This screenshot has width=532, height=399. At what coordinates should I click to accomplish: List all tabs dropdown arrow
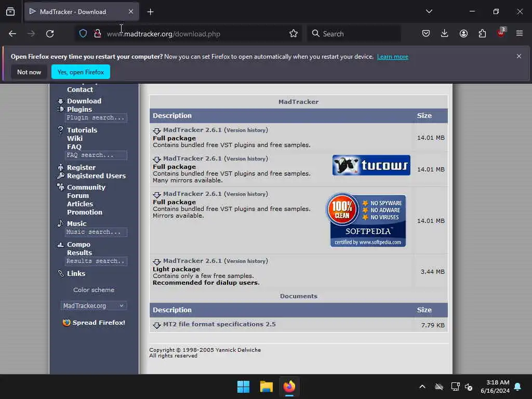pyautogui.click(x=429, y=11)
